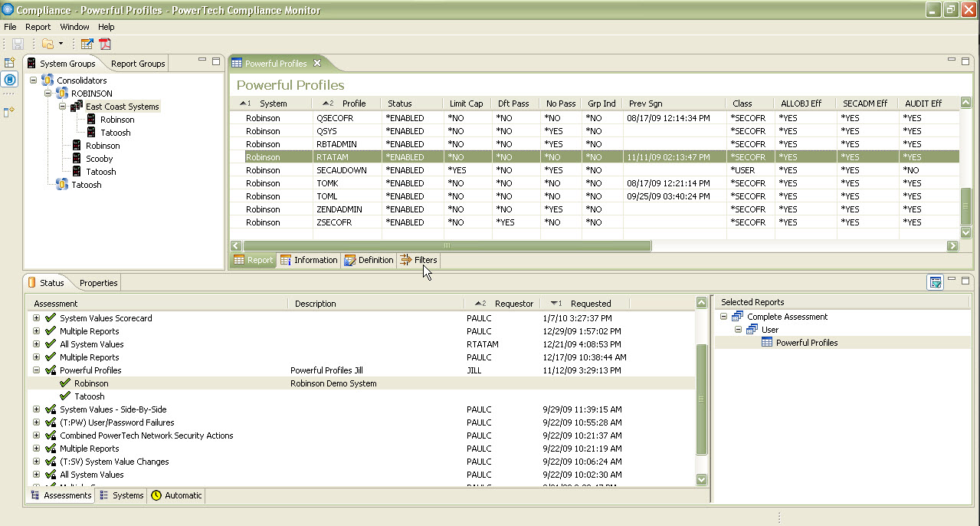The height and width of the screenshot is (526, 980).
Task: Maximize the Powerful Profiles report panel
Action: 966,61
